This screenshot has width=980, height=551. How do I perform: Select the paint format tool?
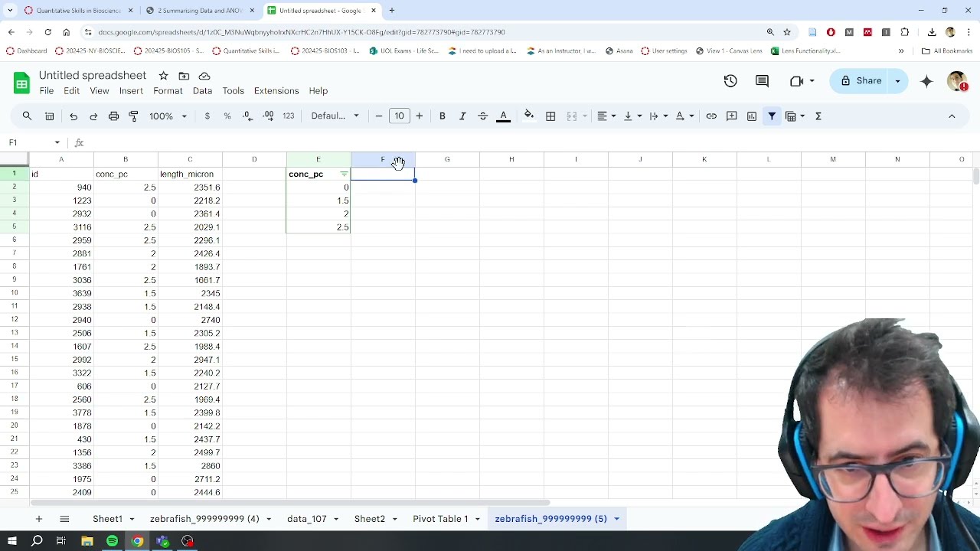tap(133, 116)
